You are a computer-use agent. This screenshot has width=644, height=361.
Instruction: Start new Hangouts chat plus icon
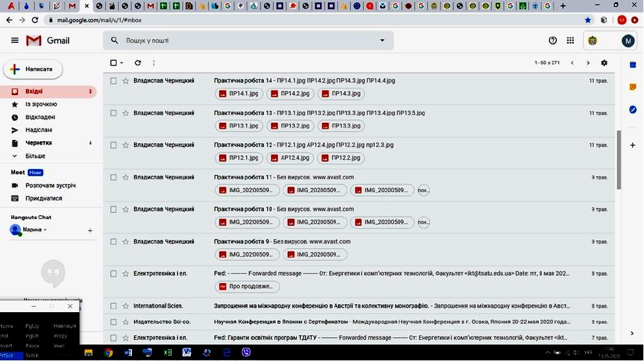coord(90,230)
